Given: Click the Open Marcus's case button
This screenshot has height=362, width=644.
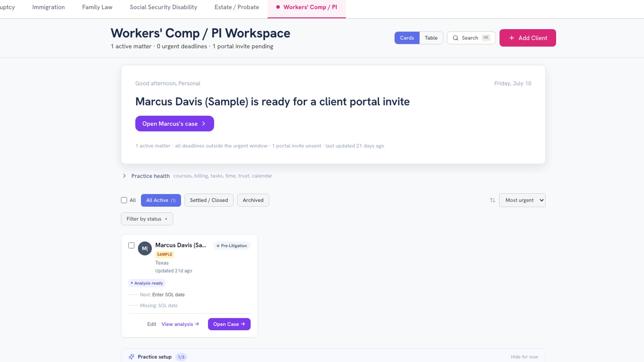Looking at the screenshot, I should [174, 124].
